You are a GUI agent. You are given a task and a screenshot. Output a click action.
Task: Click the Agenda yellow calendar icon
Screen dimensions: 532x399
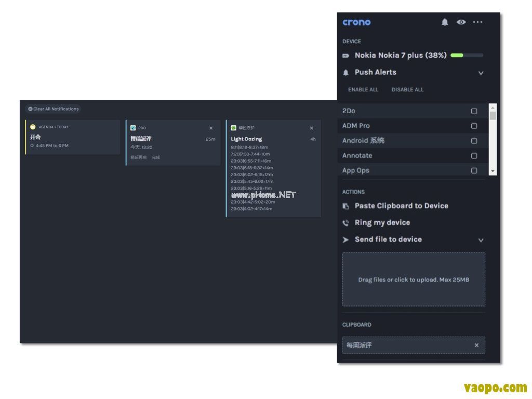pyautogui.click(x=33, y=127)
